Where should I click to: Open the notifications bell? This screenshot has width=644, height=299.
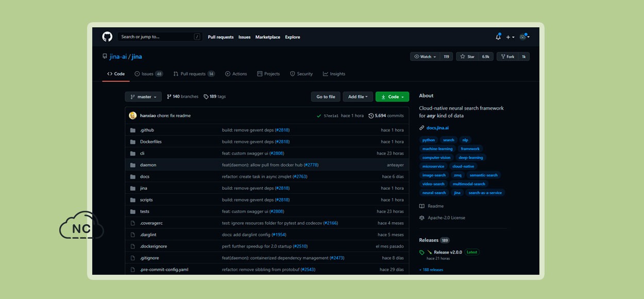point(498,37)
